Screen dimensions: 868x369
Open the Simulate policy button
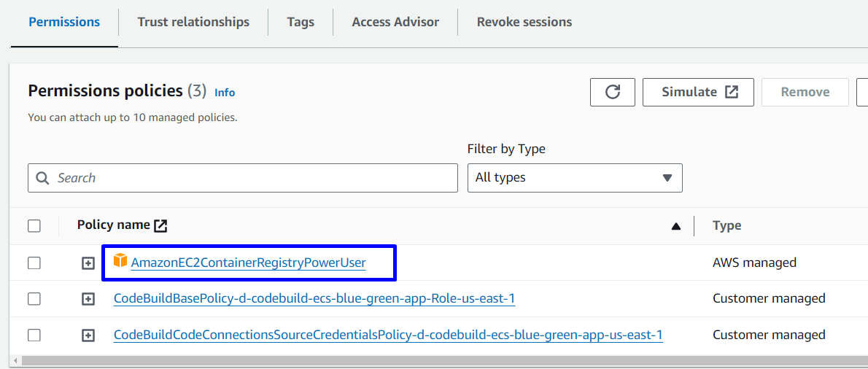(x=698, y=92)
